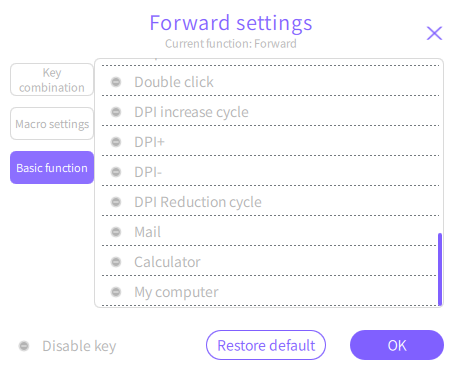
Task: Choose DPI increase cycle radio option
Action: [116, 112]
